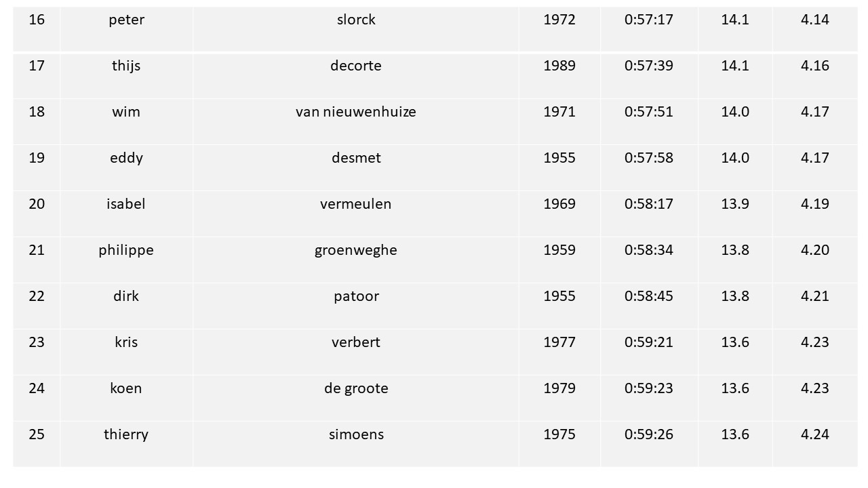Select the time 0:59:23
The width and height of the screenshot is (868, 488).
click(649, 388)
